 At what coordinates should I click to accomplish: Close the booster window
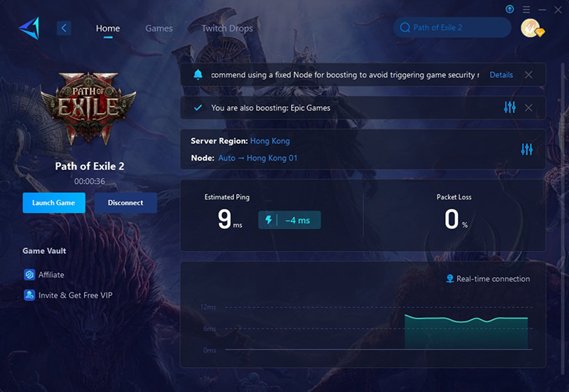(x=558, y=10)
